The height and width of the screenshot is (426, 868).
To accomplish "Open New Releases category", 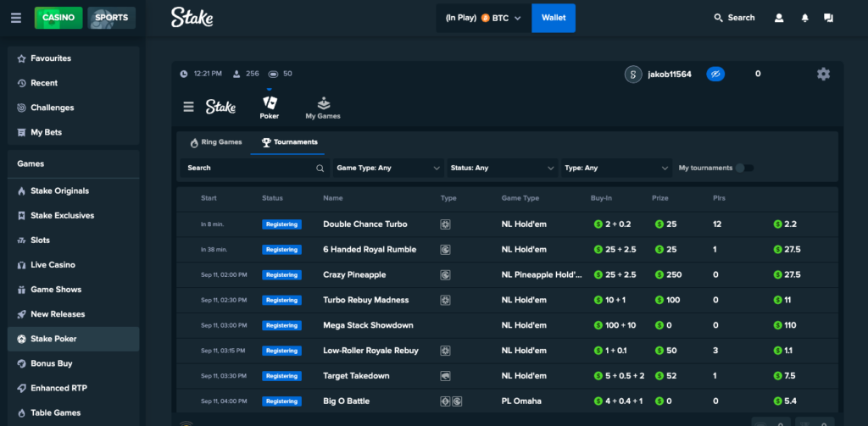I will coord(73,313).
